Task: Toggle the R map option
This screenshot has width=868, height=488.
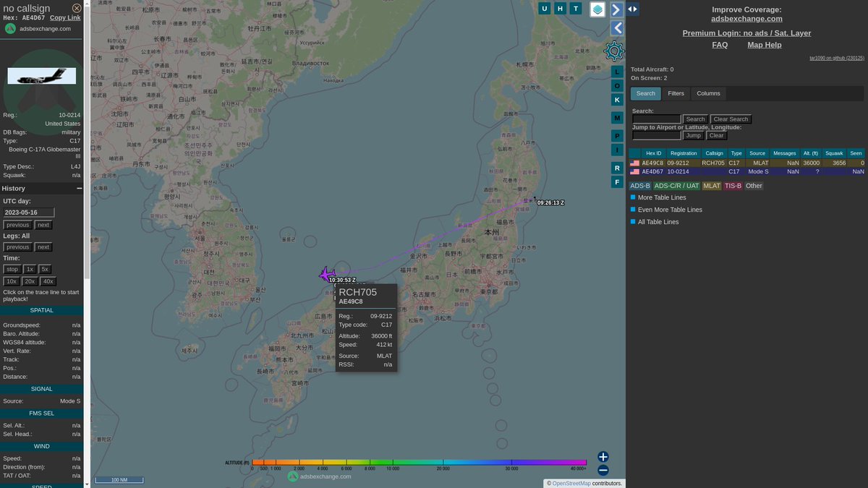Action: point(617,168)
